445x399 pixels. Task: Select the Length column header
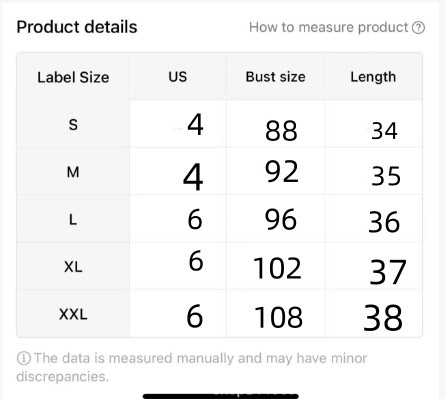[373, 77]
